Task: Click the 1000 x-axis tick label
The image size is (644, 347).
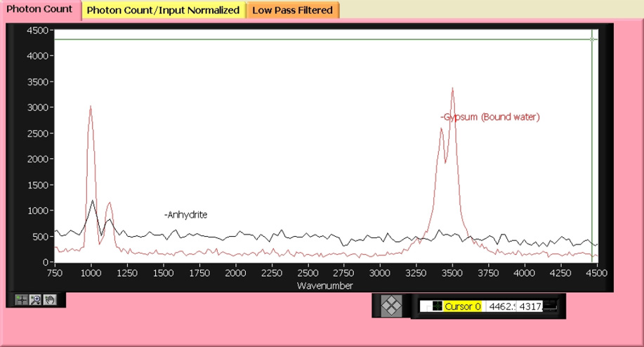Action: (x=91, y=273)
